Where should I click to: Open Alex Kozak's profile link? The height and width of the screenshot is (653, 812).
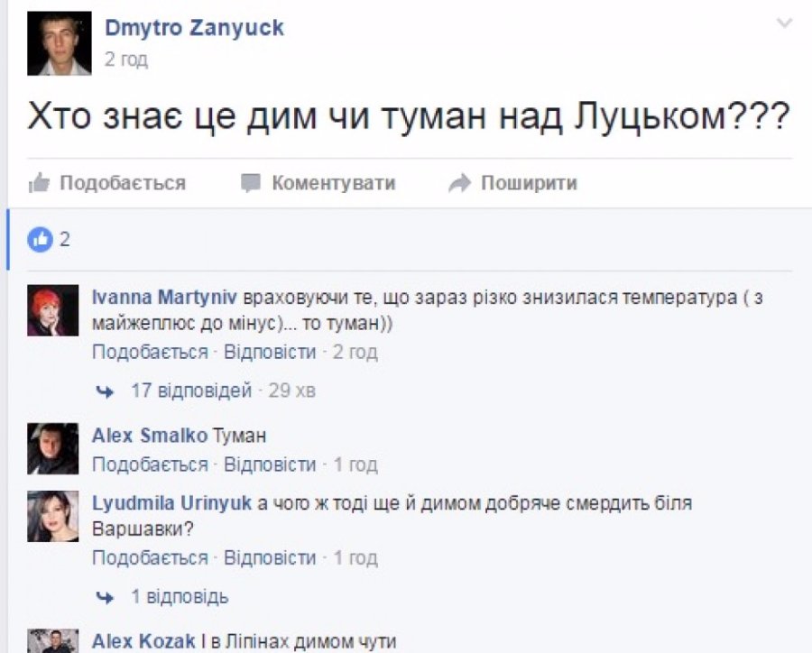click(x=143, y=641)
